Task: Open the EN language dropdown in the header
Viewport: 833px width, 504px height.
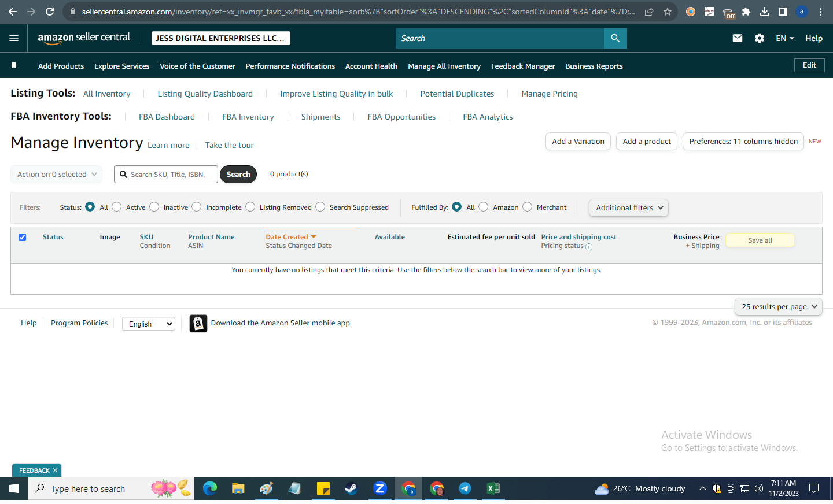Action: (785, 38)
